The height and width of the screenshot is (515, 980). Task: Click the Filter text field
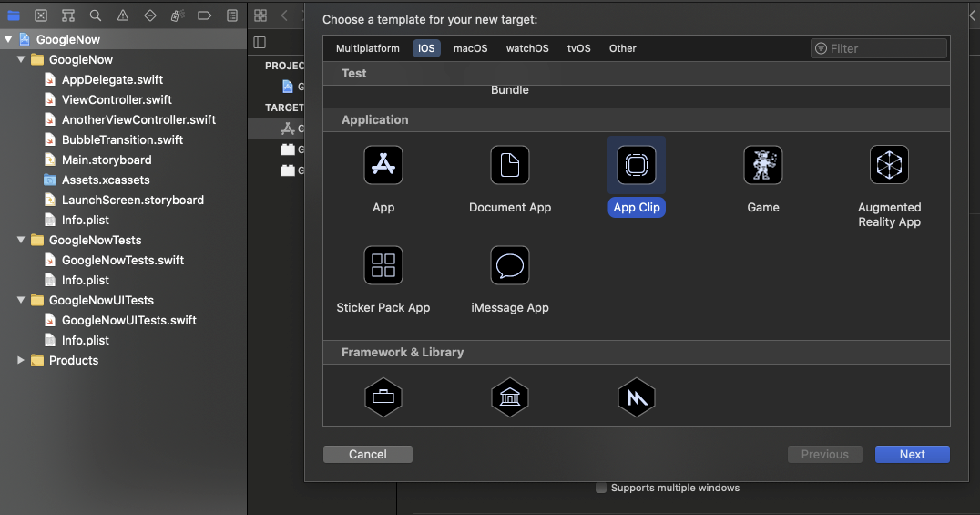tap(879, 48)
